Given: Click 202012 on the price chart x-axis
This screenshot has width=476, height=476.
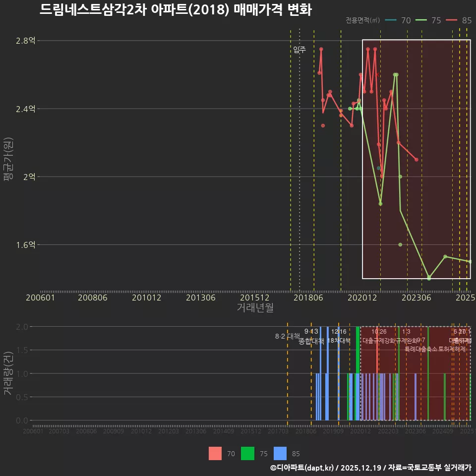Looking at the screenshot, I should 362,297.
